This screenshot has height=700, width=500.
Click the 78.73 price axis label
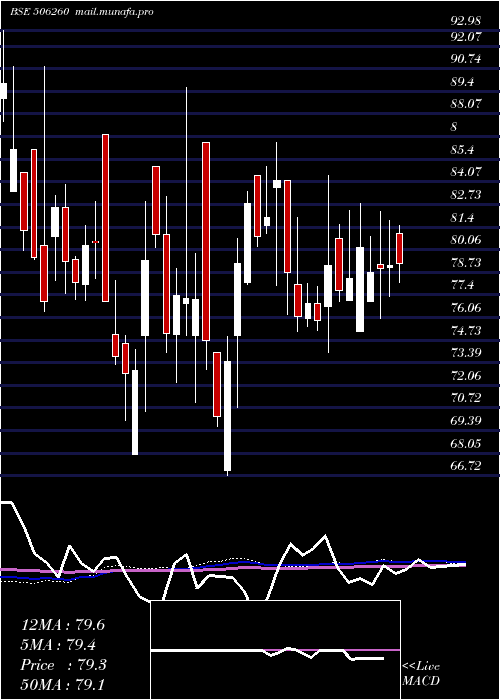click(466, 262)
